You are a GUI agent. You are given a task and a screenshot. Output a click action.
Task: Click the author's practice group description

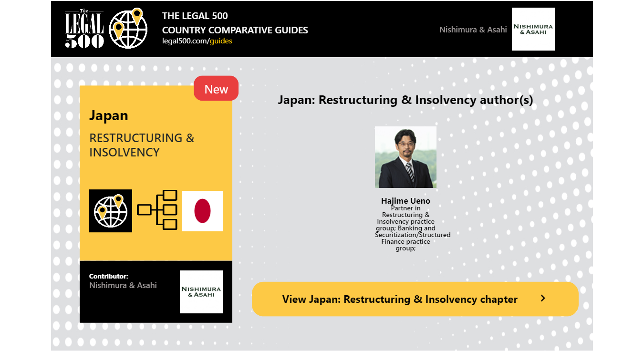[x=406, y=228]
